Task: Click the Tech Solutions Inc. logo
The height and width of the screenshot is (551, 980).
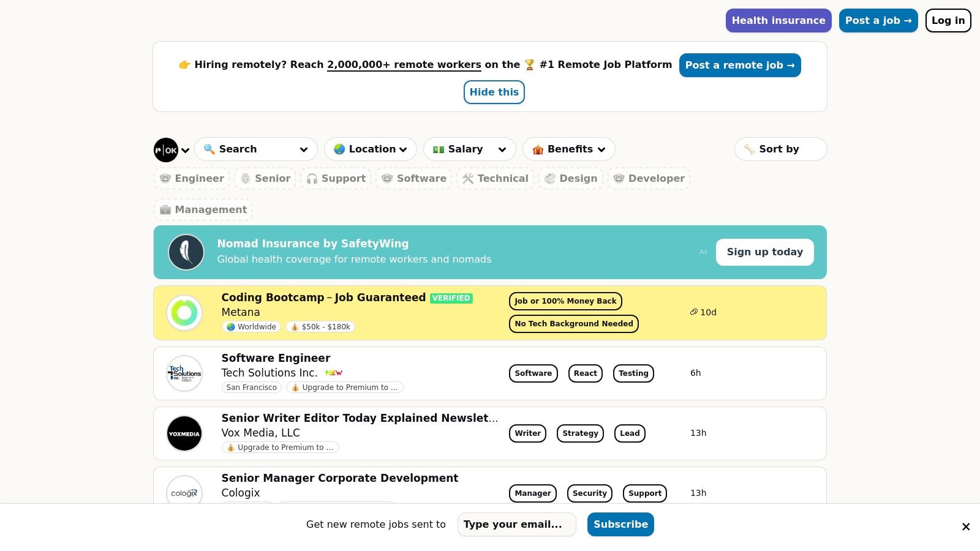Action: tap(184, 373)
